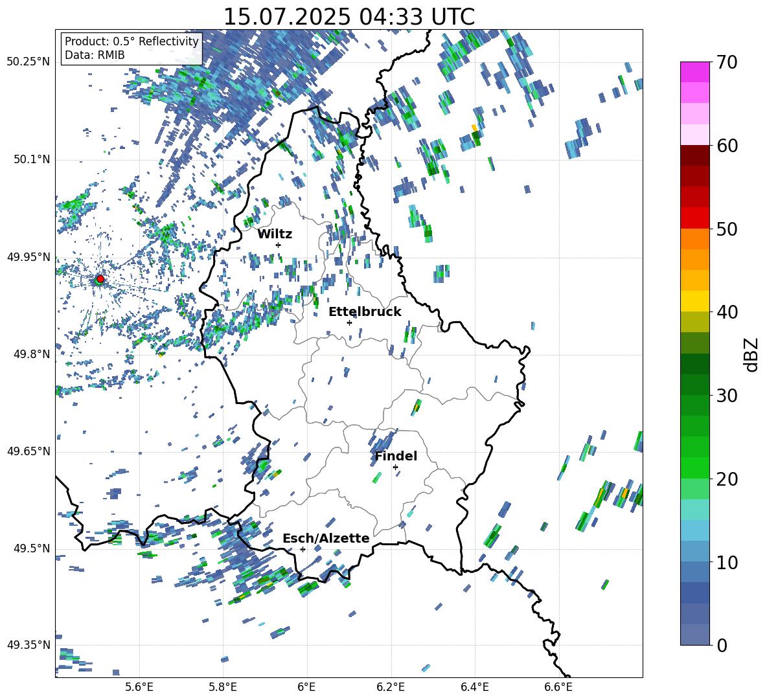Click the 50.1°N latitude label
The height and width of the screenshot is (700, 767).
click(31, 159)
